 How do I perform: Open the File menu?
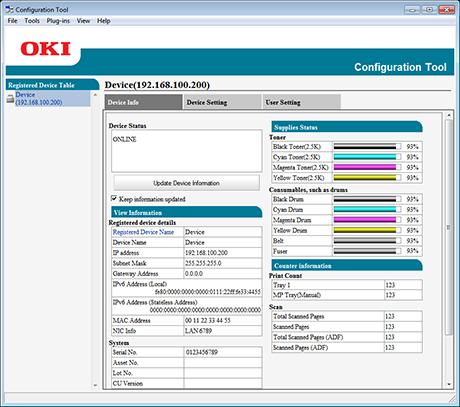[12, 21]
